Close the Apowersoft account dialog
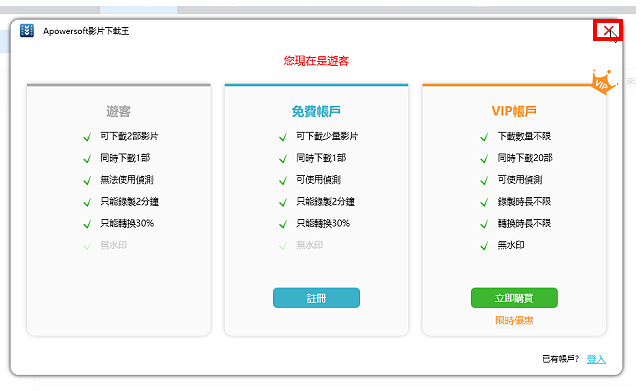The image size is (644, 391). click(x=608, y=30)
